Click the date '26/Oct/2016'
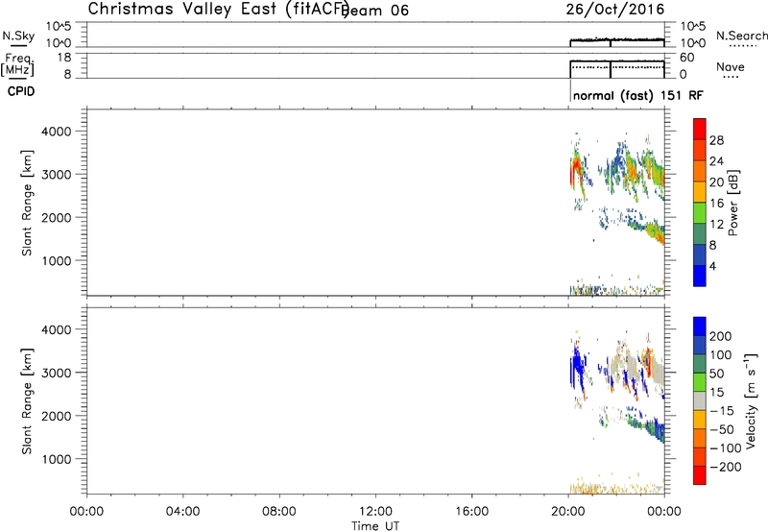Image resolution: width=768 pixels, height=532 pixels. (x=615, y=10)
